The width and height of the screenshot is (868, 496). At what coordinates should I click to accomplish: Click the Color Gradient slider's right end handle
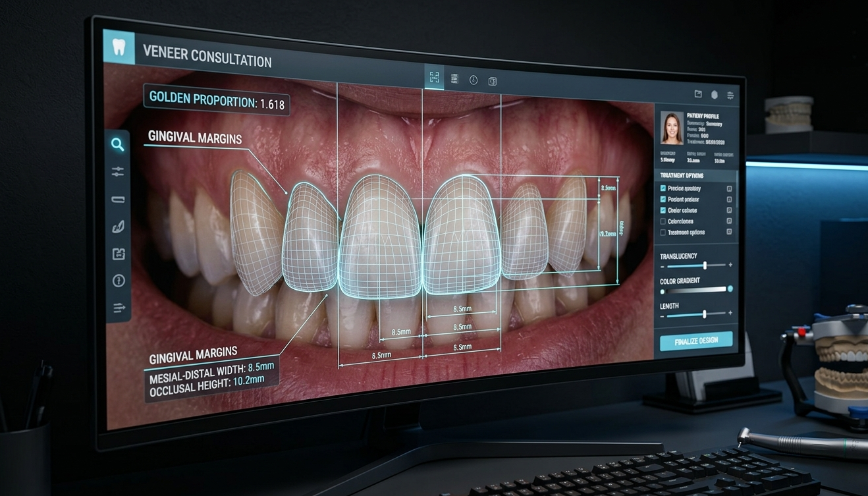click(x=730, y=289)
